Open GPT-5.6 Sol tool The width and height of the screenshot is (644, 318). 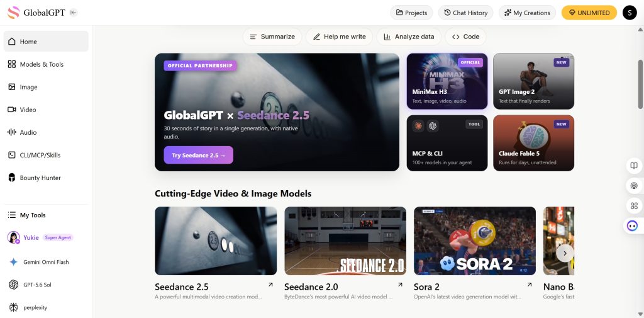pos(46,285)
